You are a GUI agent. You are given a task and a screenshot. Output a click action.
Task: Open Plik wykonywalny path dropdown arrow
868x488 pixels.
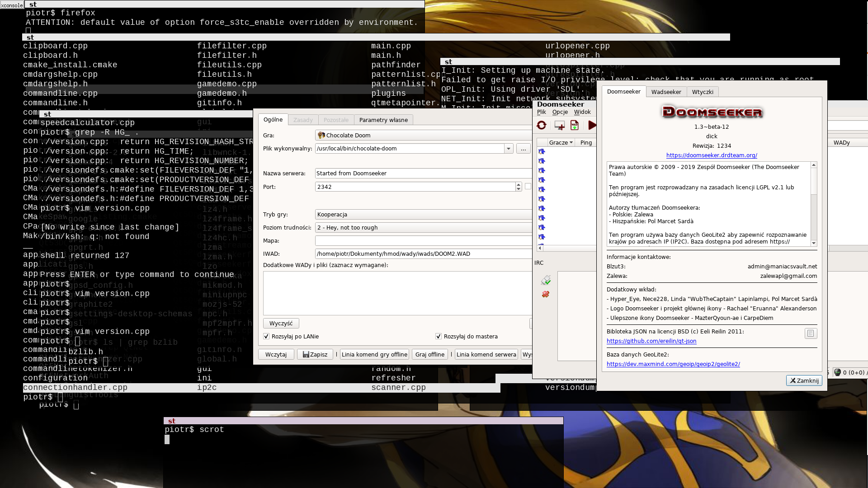coord(509,149)
